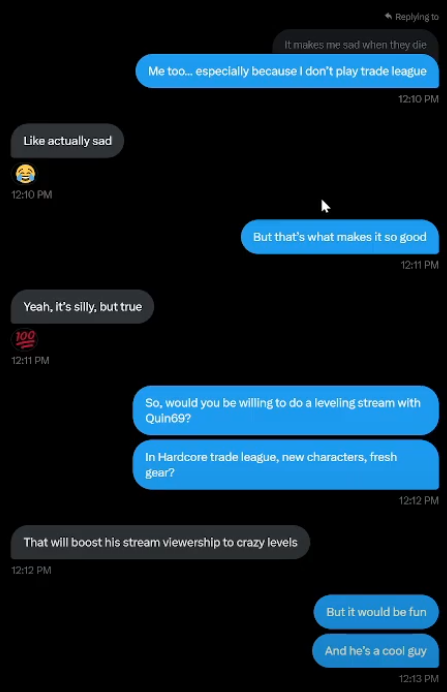This screenshot has height=692, width=447.
Task: Click the 'In Hardcore trade league' message bubble
Action: coord(286,465)
